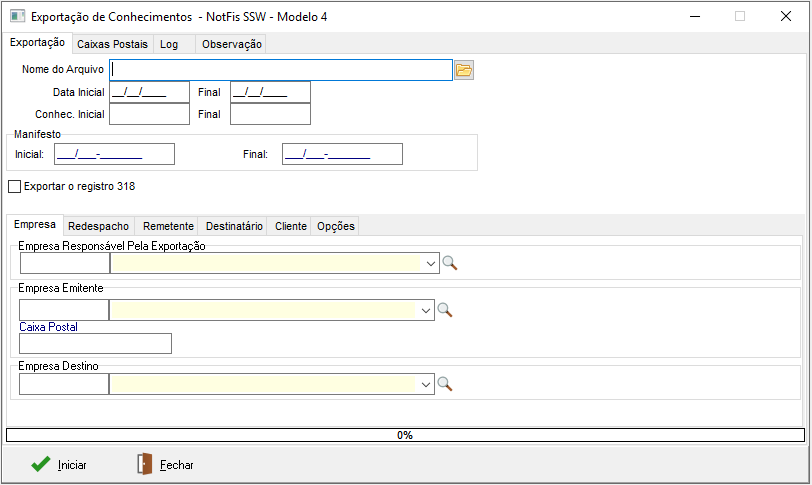The width and height of the screenshot is (812, 485).
Task: Open the Empresa Emitente dropdown list
Action: point(426,310)
